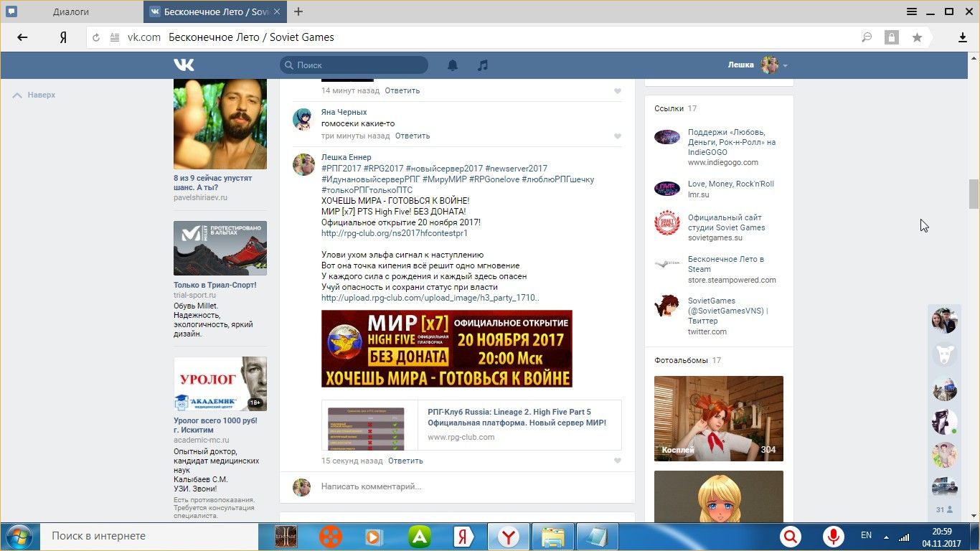
Task: Open the browser downloads arrow
Action: (963, 37)
